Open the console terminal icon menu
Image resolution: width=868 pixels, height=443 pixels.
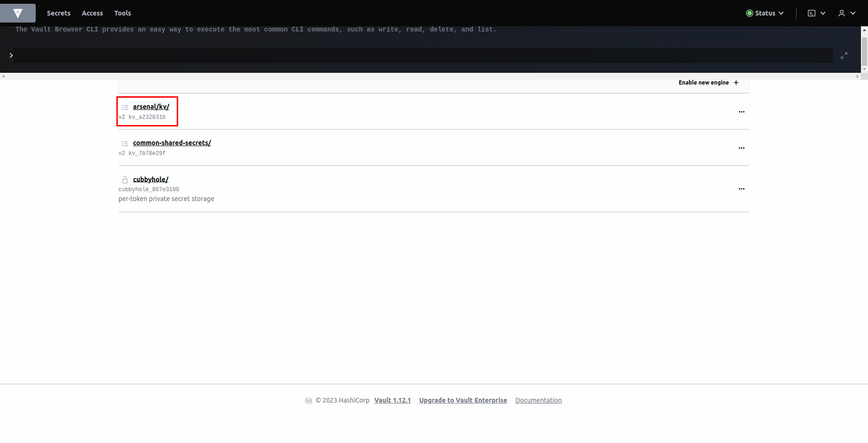[816, 13]
